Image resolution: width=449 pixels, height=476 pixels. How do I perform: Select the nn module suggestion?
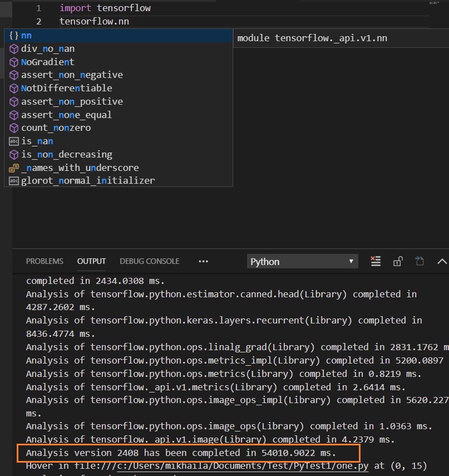pos(119,36)
